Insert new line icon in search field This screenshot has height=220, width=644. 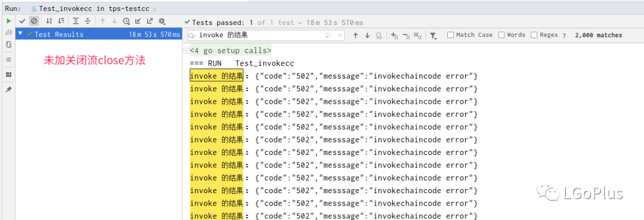pos(328,36)
